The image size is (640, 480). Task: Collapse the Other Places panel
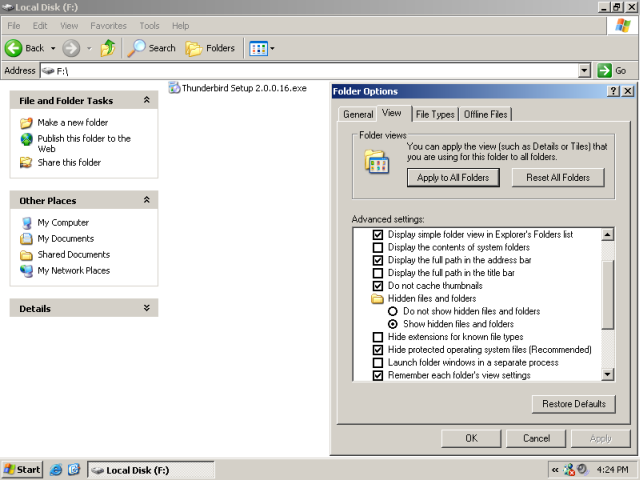point(147,200)
